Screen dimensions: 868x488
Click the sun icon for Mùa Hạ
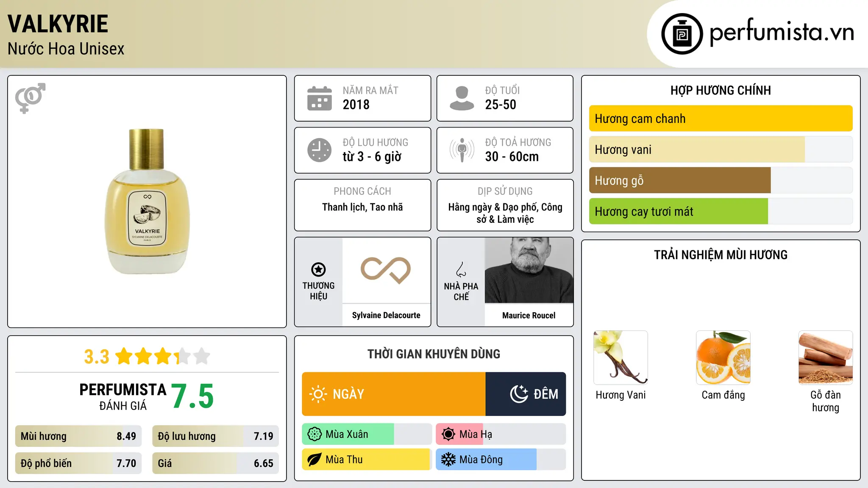coord(448,434)
